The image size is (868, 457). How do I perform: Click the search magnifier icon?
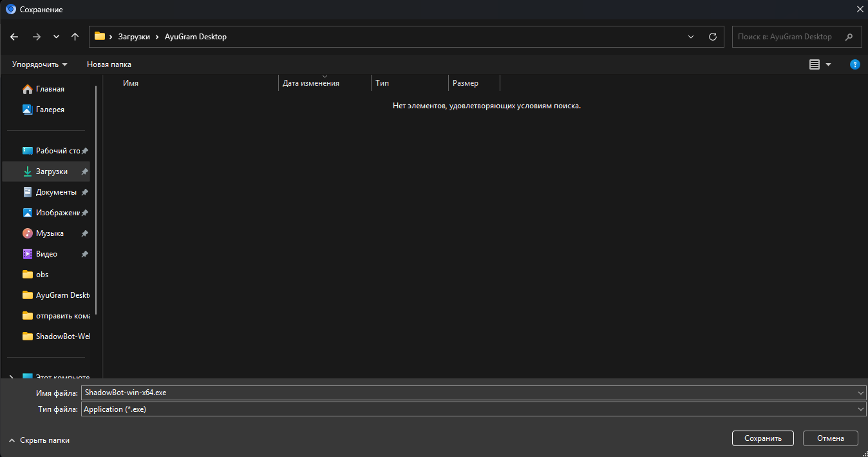point(849,37)
